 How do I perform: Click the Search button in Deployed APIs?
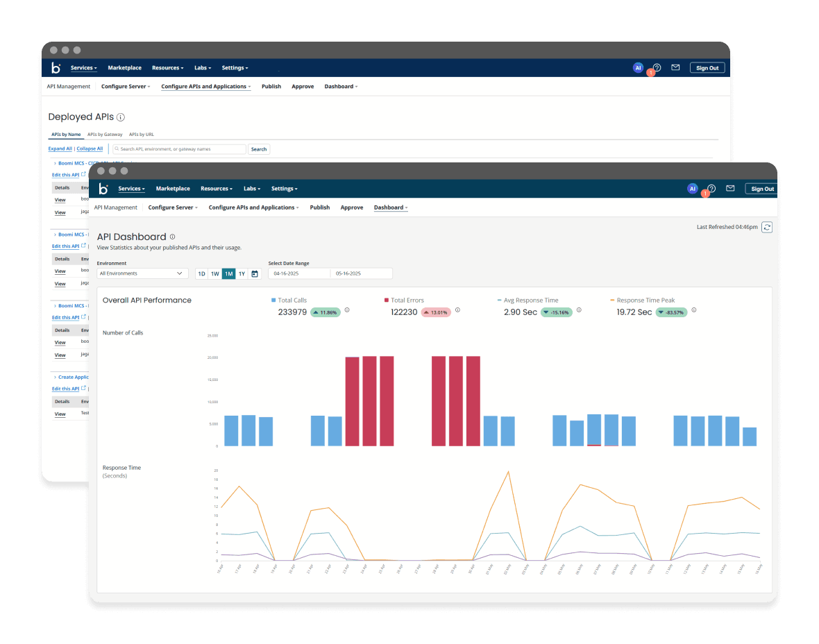[x=259, y=149]
